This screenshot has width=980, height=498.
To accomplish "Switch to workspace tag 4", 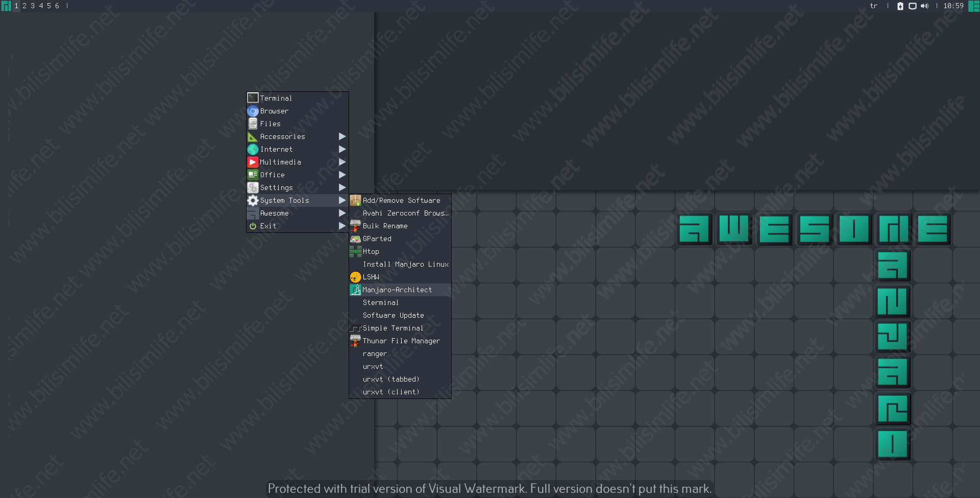I will tap(41, 6).
